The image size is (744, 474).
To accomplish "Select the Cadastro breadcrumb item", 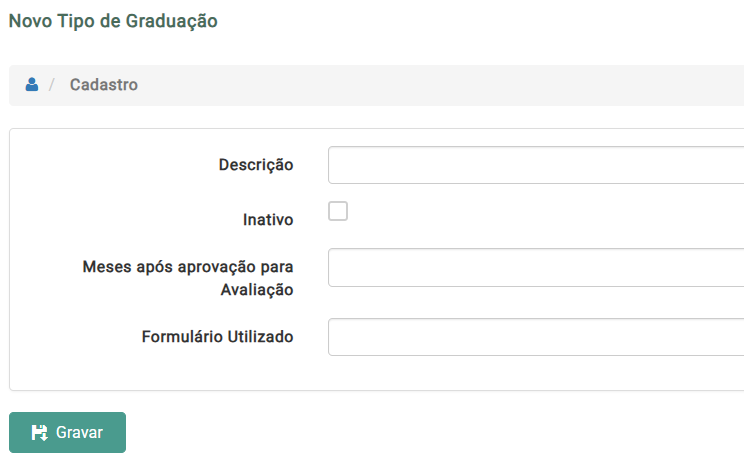I will [x=104, y=85].
